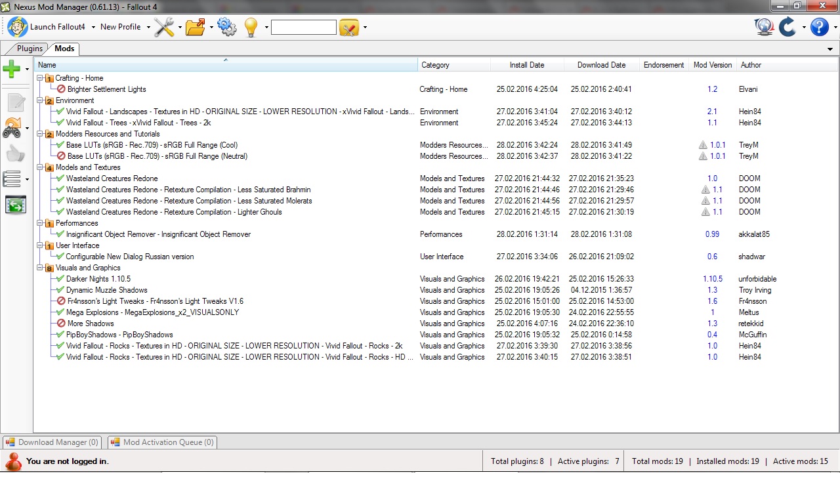Select Insignificant Object Remover mod row
Screen dimensions: 840x504
pyautogui.click(x=436, y=234)
